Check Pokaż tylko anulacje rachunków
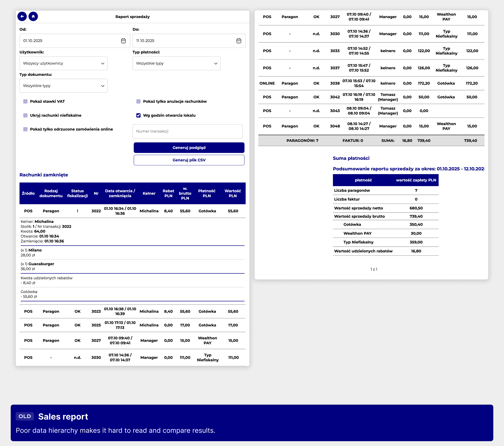The height and width of the screenshot is (446, 504). 138,101
